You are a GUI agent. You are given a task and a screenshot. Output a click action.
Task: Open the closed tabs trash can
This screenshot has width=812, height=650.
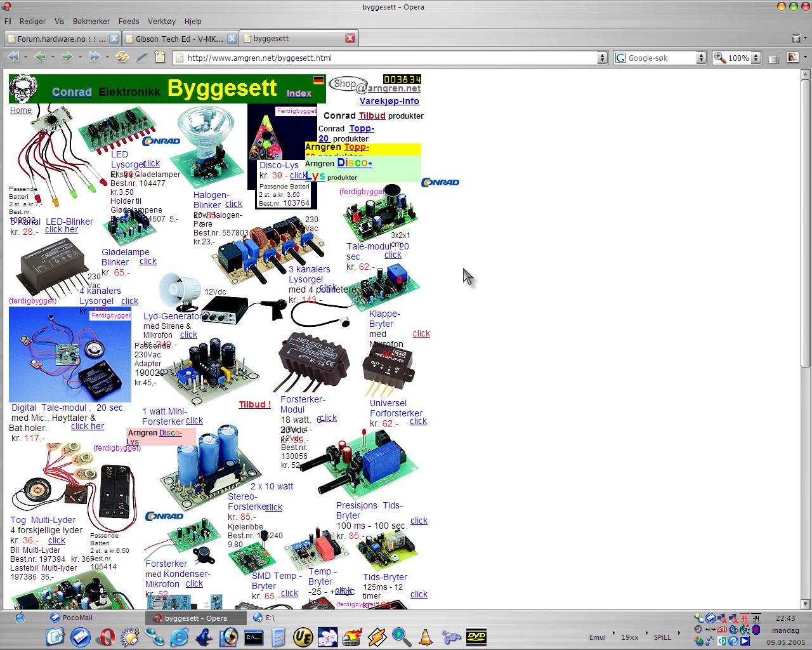pos(796,38)
